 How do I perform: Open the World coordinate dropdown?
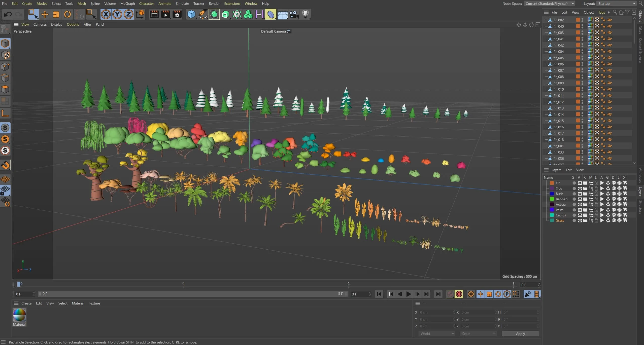tap(437, 334)
